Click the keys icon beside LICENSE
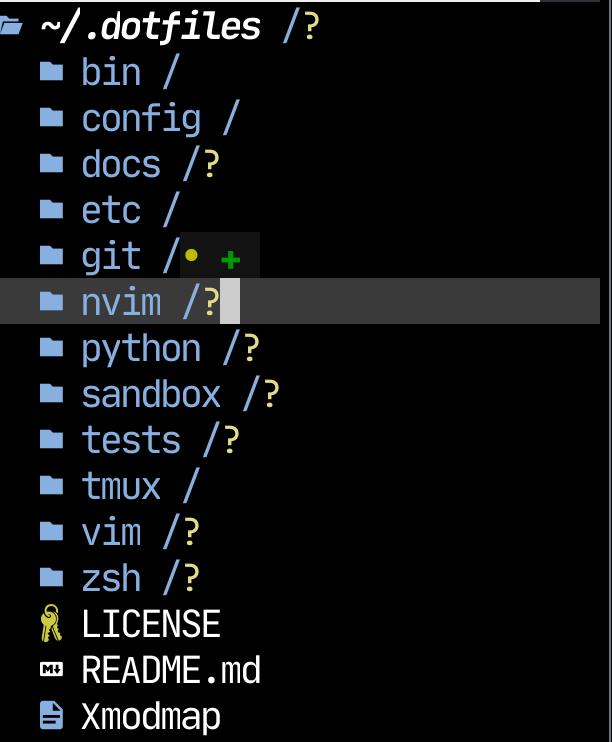The image size is (612, 742). pyautogui.click(x=51, y=623)
